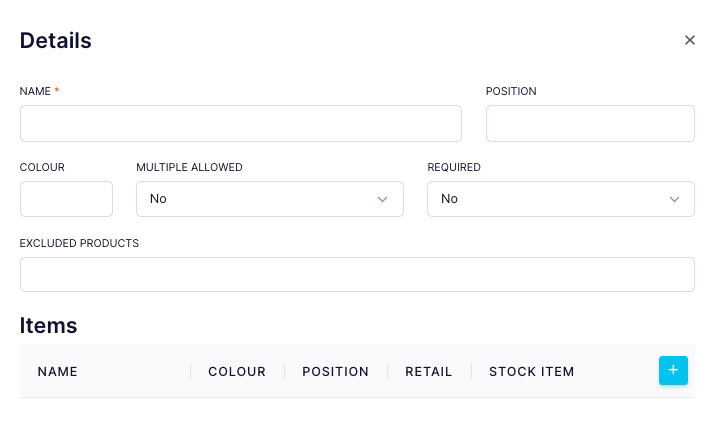
Task: Click the Details dialog title
Action: [56, 41]
